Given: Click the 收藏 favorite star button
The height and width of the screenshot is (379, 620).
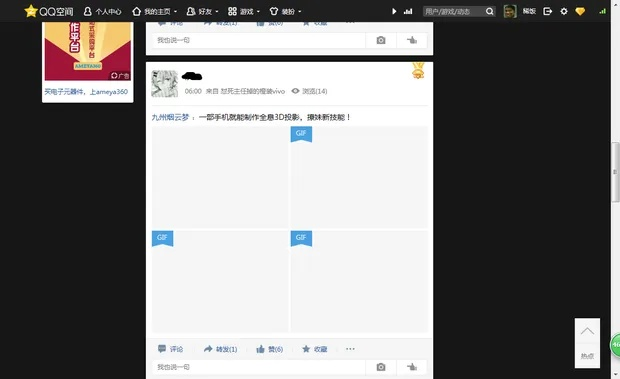Looking at the screenshot, I should tap(315, 349).
